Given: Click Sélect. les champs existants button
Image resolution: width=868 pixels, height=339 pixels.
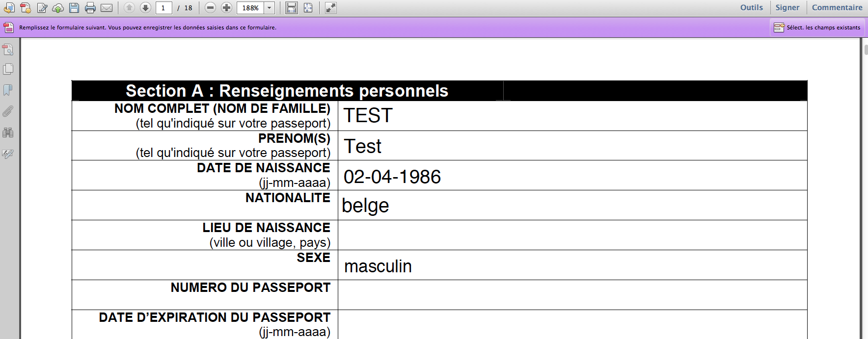Looking at the screenshot, I should (x=817, y=27).
